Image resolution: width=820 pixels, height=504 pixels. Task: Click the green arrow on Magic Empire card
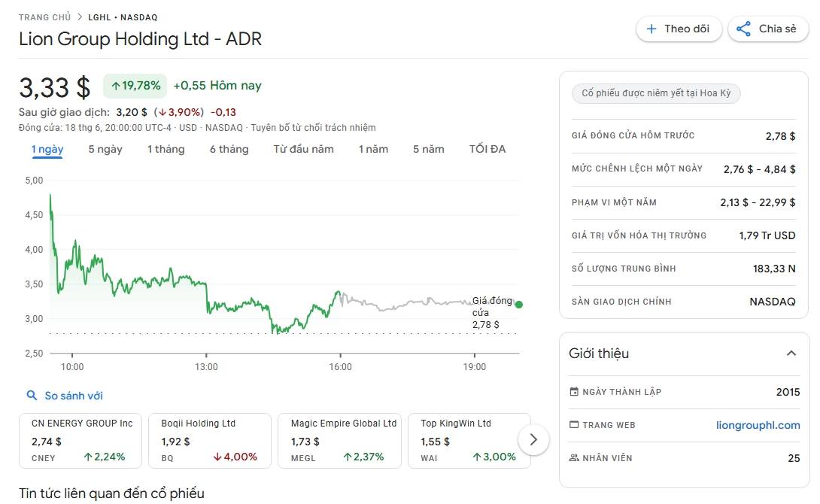[x=348, y=457]
